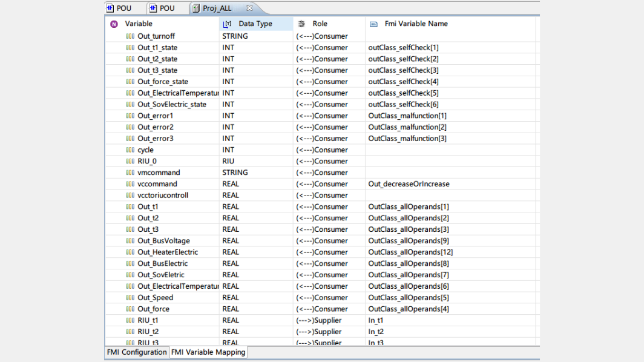Click the STRING data type of vmcommand
Image resolution: width=644 pixels, height=362 pixels.
coord(235,173)
